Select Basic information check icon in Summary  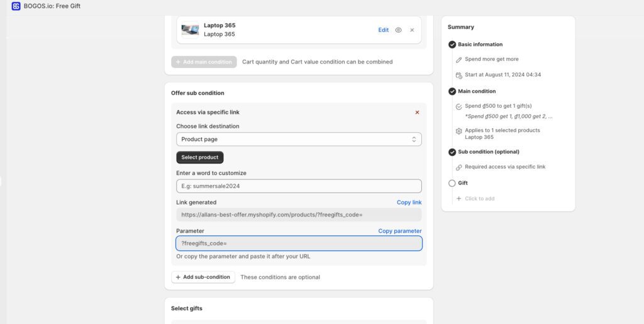(452, 45)
